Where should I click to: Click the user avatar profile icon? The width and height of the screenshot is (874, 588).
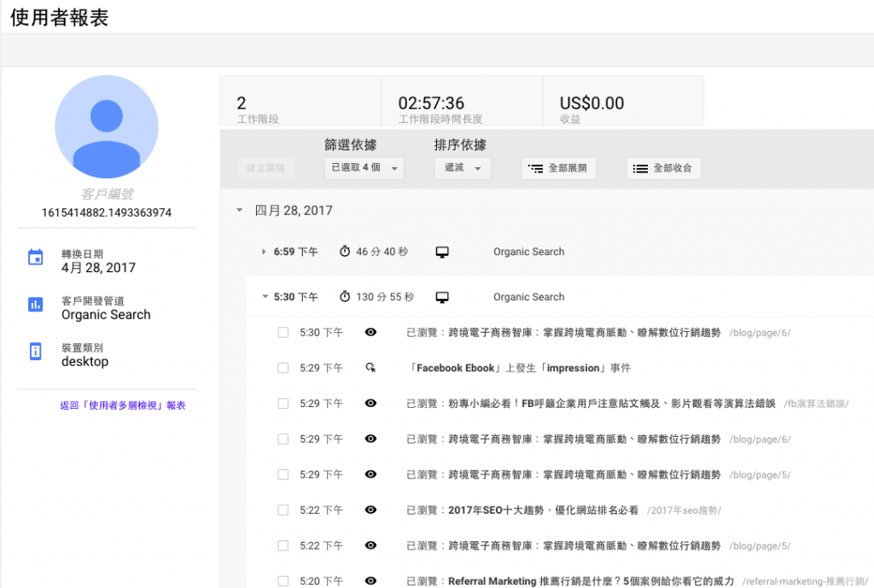pos(106,126)
